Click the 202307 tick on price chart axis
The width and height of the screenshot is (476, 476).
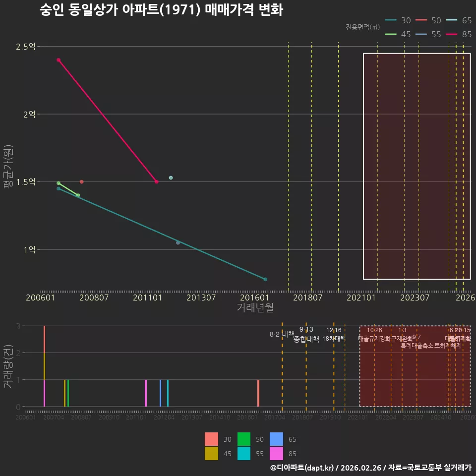(415, 297)
